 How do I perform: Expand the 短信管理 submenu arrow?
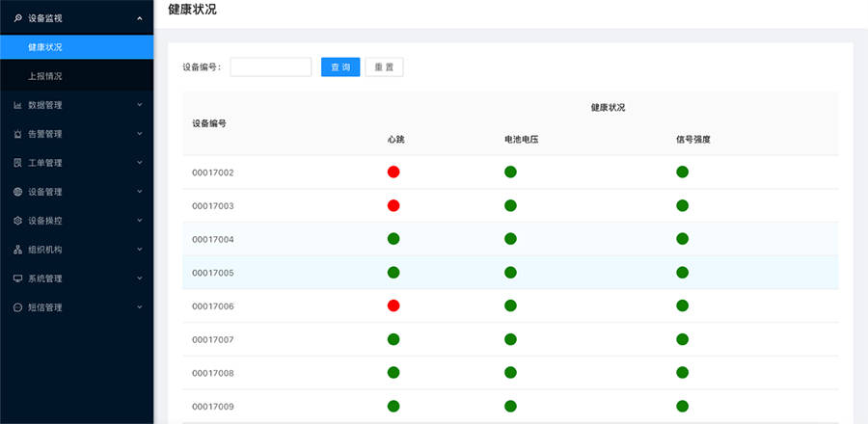(140, 307)
